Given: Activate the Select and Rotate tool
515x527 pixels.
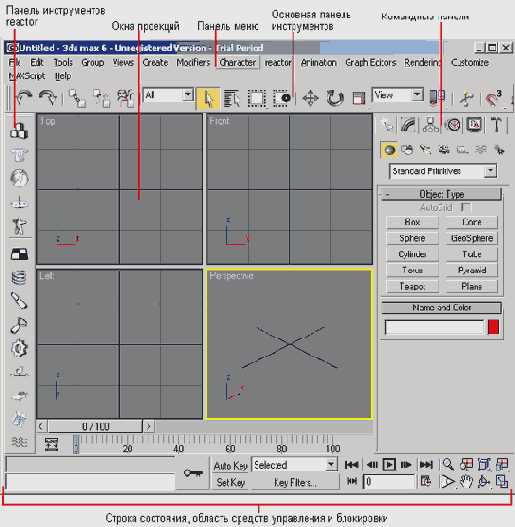Looking at the screenshot, I should [335, 98].
